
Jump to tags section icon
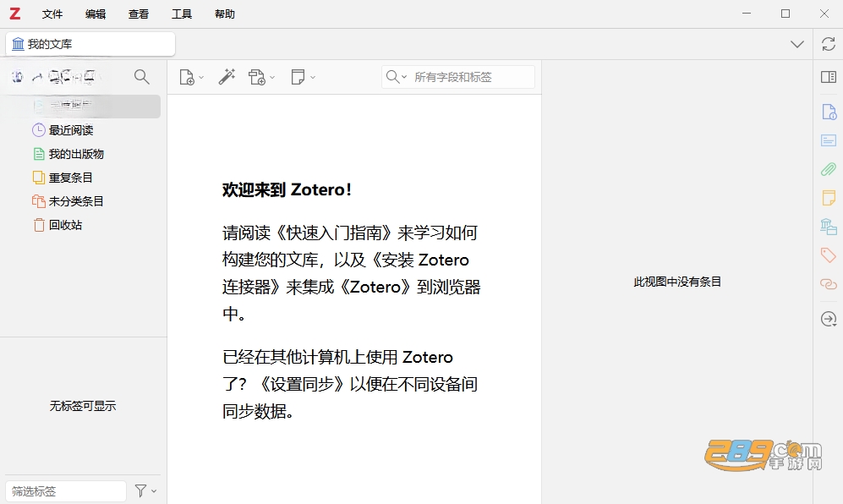829,255
